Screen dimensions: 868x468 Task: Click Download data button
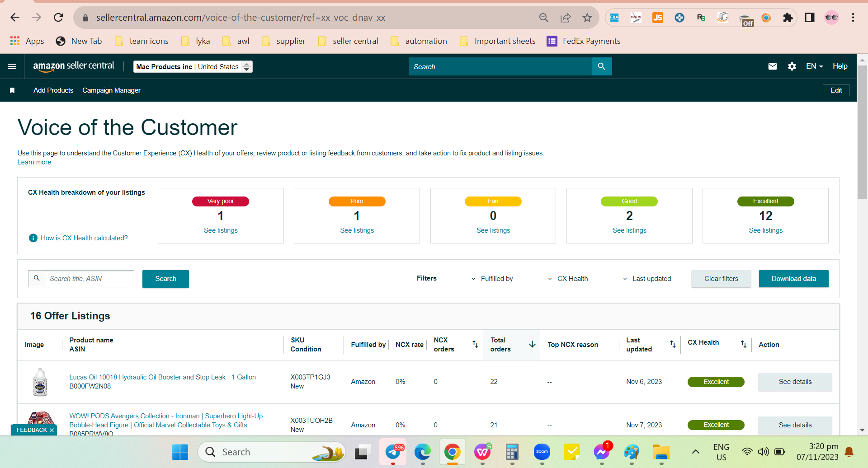[x=793, y=279]
